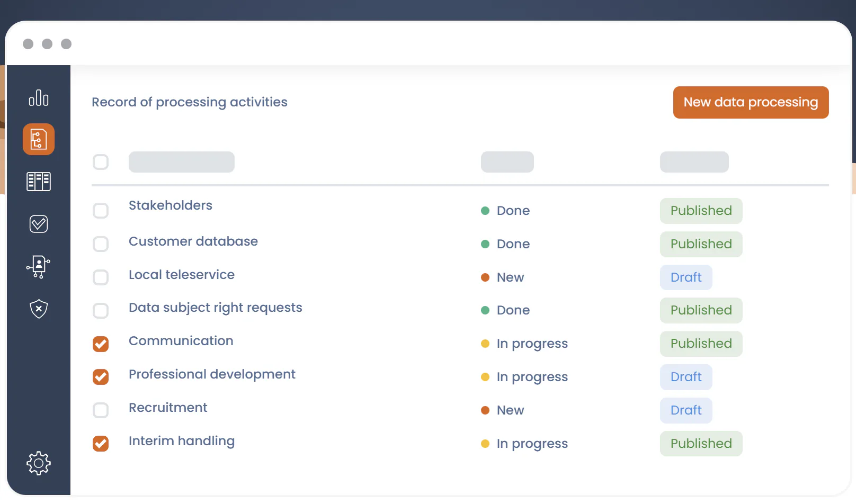856x504 pixels.
Task: Open the Local teleservice record
Action: point(182,275)
